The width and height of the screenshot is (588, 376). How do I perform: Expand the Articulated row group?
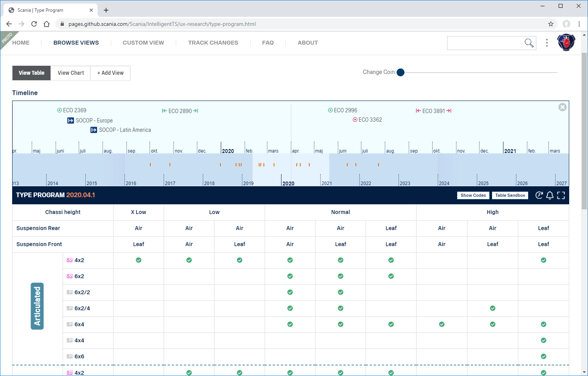(x=37, y=306)
